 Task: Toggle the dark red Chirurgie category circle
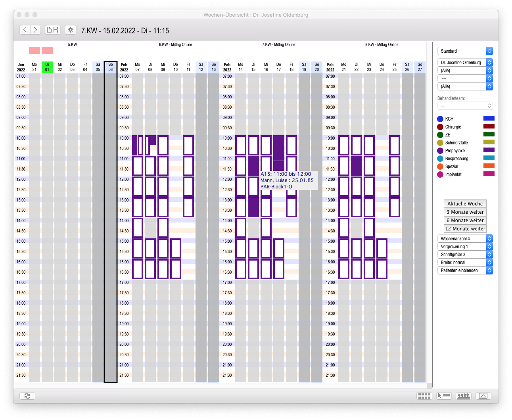tap(440, 127)
